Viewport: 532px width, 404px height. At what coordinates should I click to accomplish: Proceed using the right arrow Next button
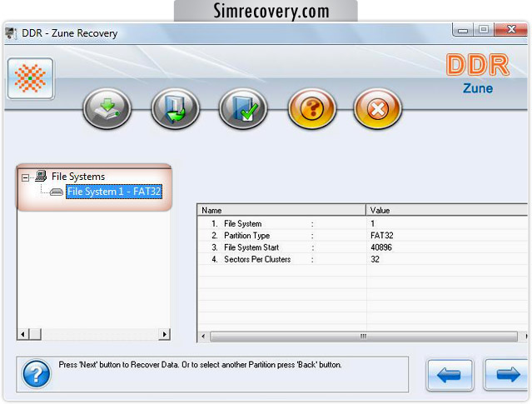click(507, 375)
